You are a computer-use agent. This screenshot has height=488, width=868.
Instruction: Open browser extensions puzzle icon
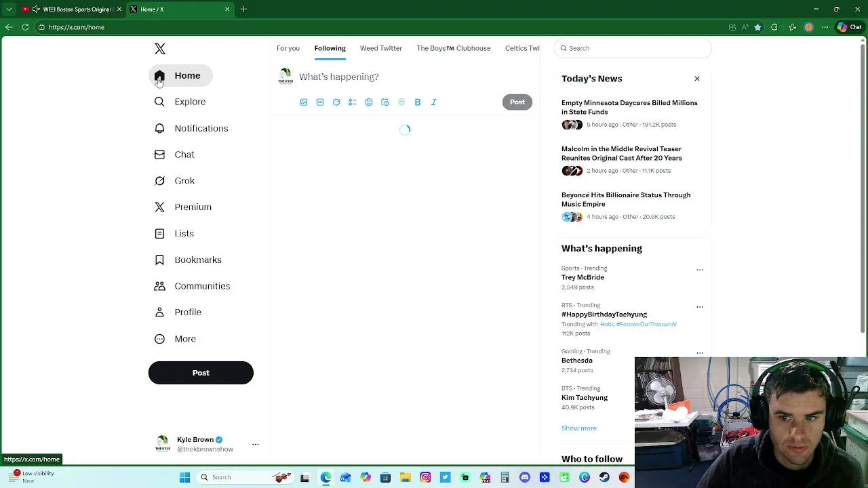point(774,27)
